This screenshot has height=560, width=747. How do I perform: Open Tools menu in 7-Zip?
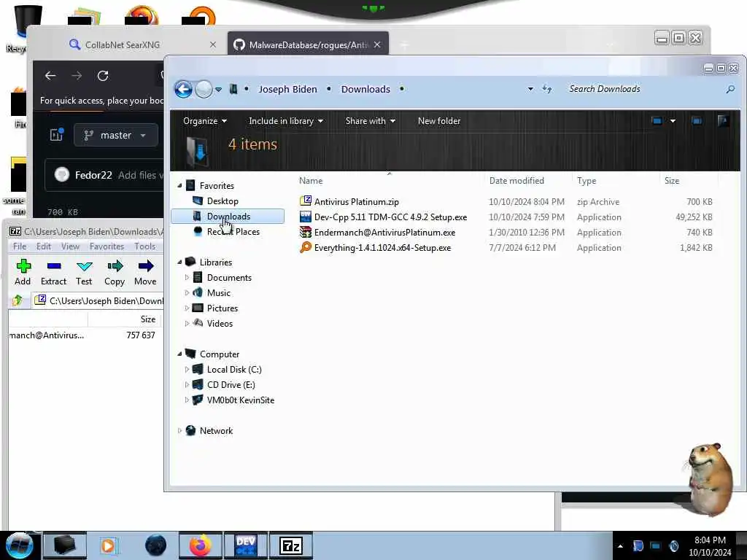(144, 246)
